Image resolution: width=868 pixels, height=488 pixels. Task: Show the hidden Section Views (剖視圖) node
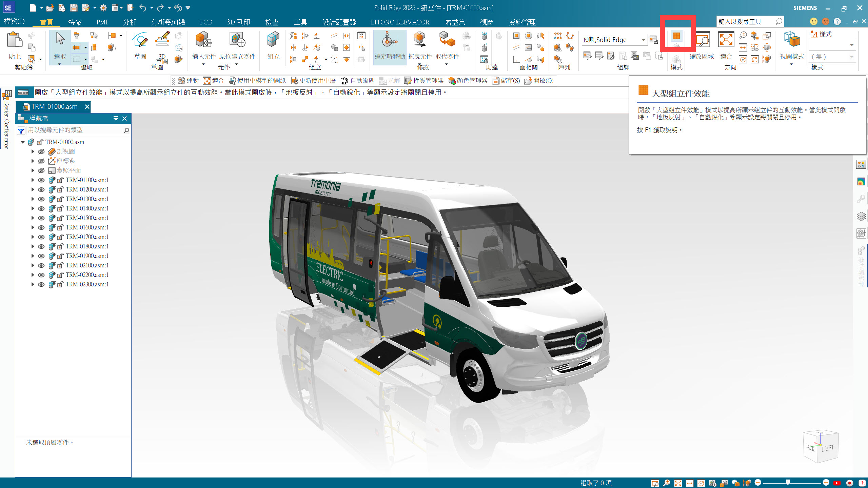[x=41, y=151]
